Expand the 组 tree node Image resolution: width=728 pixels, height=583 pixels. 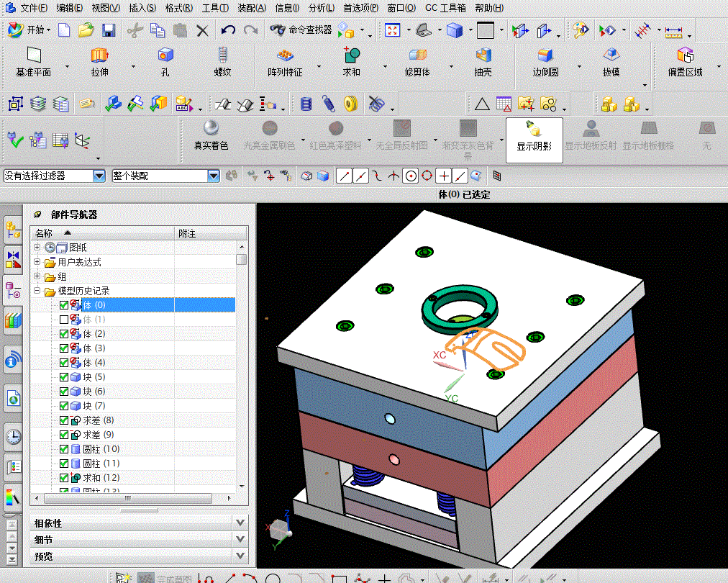coord(37,276)
